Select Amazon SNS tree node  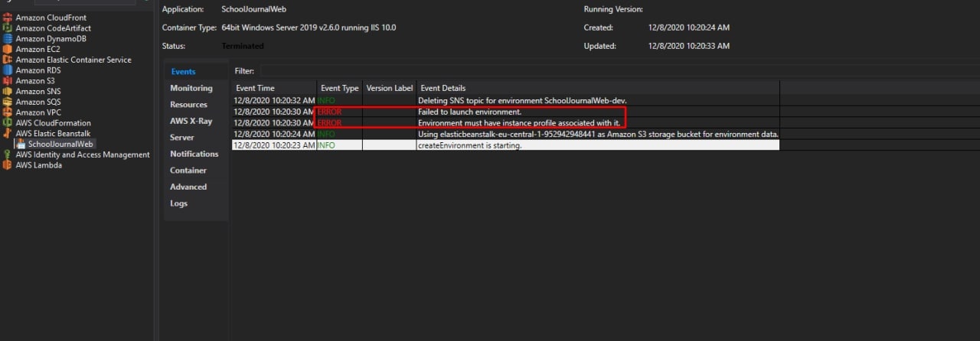click(x=38, y=91)
